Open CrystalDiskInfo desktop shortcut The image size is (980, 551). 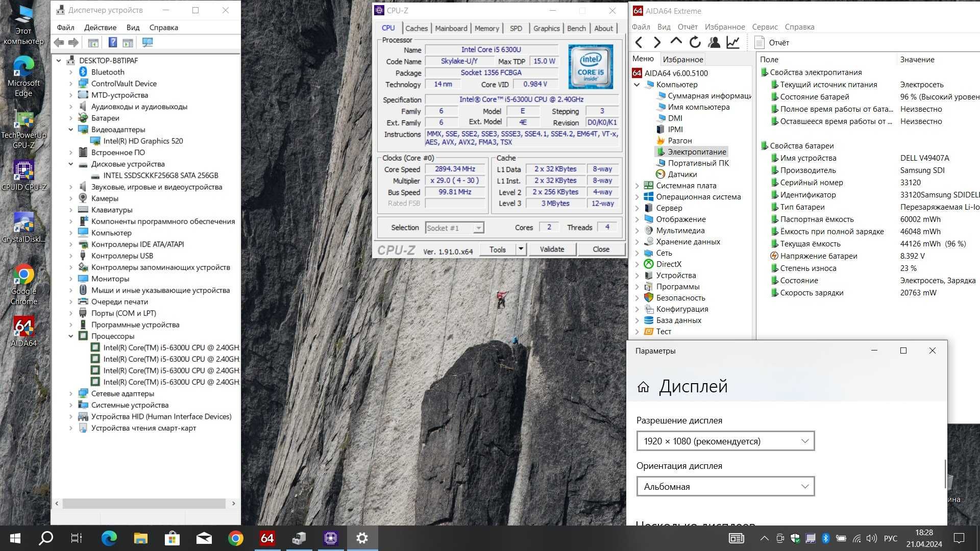click(x=23, y=228)
